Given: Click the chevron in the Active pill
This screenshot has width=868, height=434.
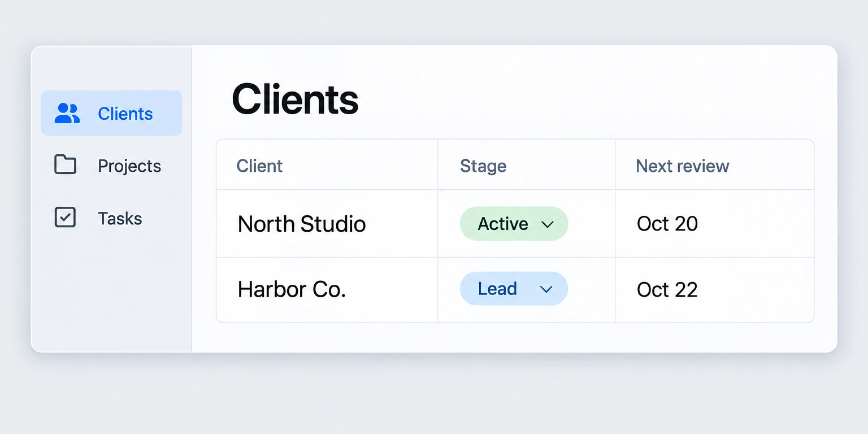Looking at the screenshot, I should (x=547, y=224).
